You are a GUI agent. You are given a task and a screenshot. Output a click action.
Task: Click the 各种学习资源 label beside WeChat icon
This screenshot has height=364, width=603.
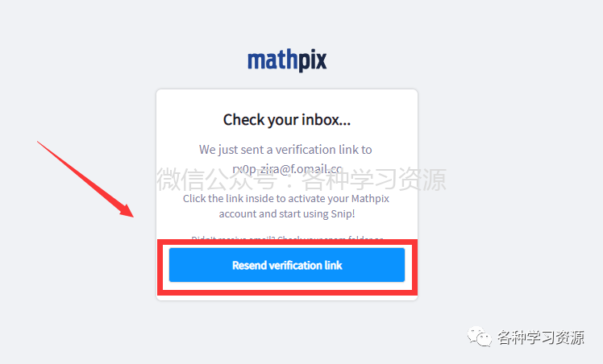click(x=541, y=337)
